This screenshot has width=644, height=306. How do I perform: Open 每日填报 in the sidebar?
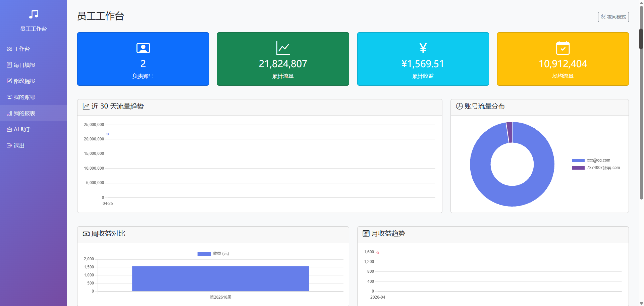(x=24, y=65)
